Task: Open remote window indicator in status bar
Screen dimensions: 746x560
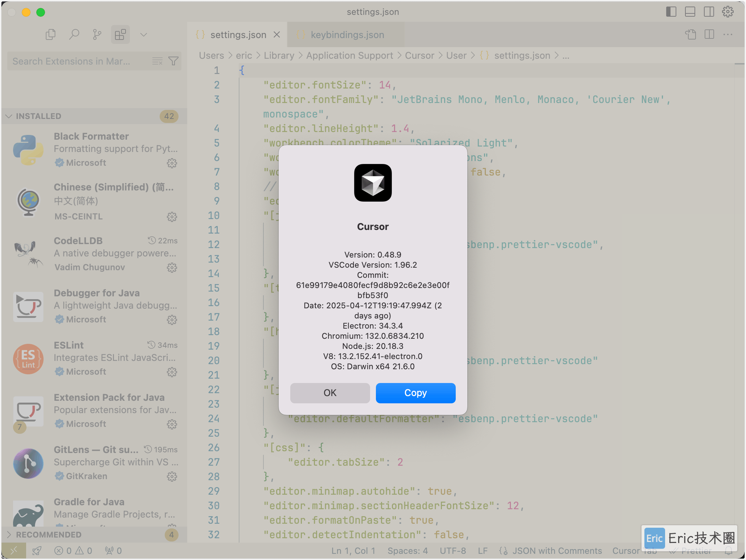Action: [x=14, y=551]
